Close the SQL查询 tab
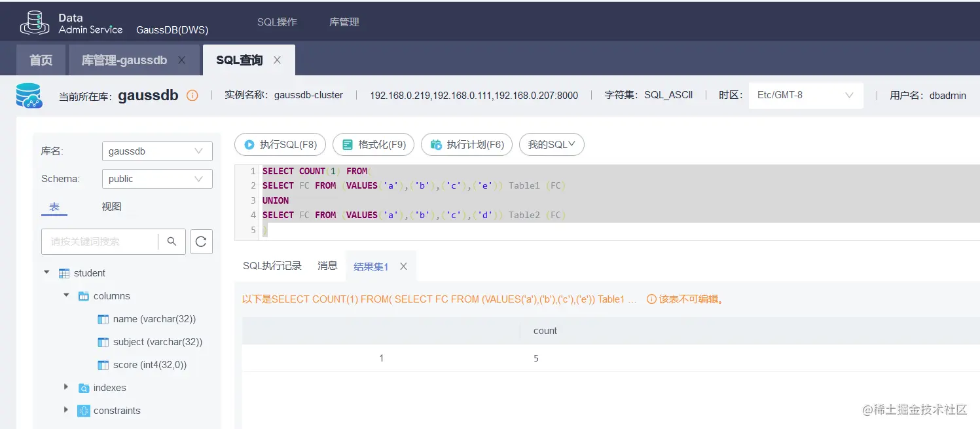Image resolution: width=980 pixels, height=429 pixels. [277, 60]
